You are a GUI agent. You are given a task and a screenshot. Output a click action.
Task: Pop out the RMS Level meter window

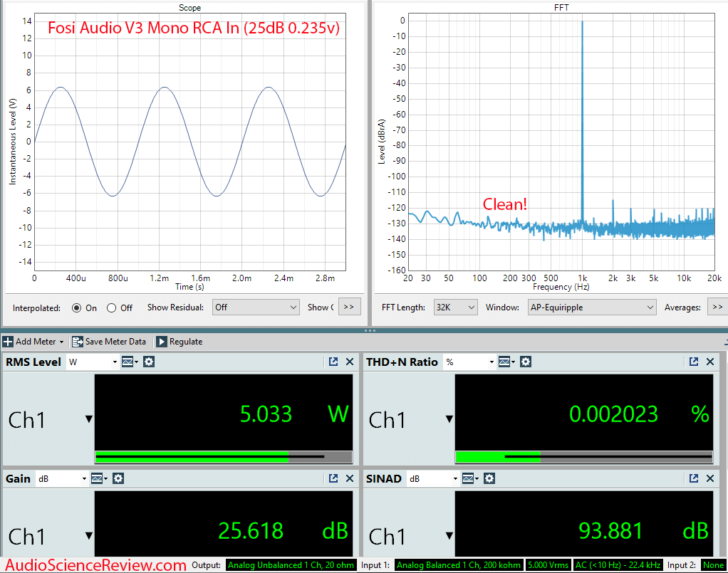(333, 362)
